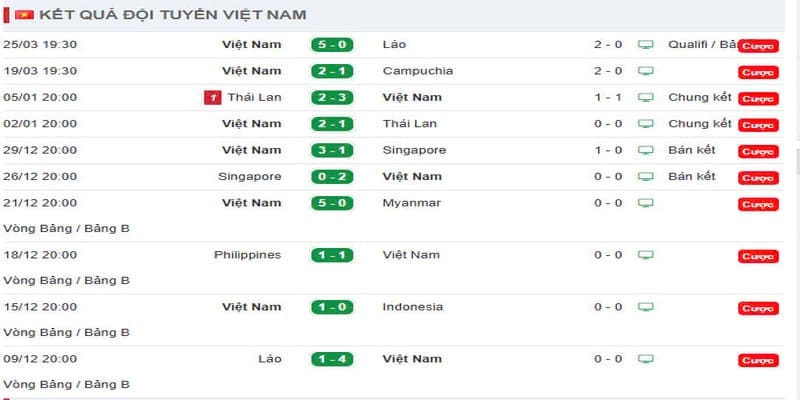Click the Bán kết label on the 29/12 match

[692, 150]
